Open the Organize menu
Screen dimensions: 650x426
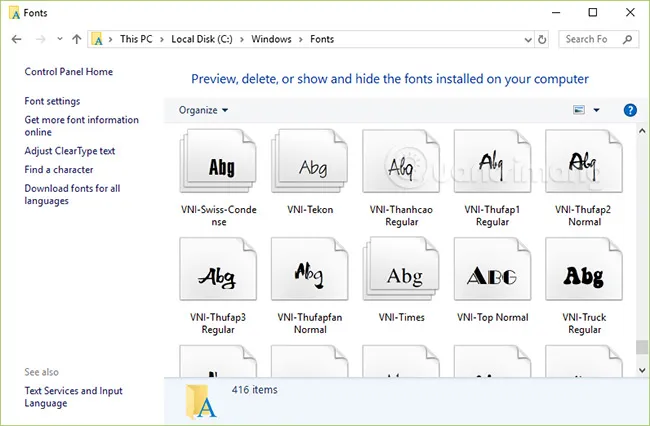[x=203, y=110]
